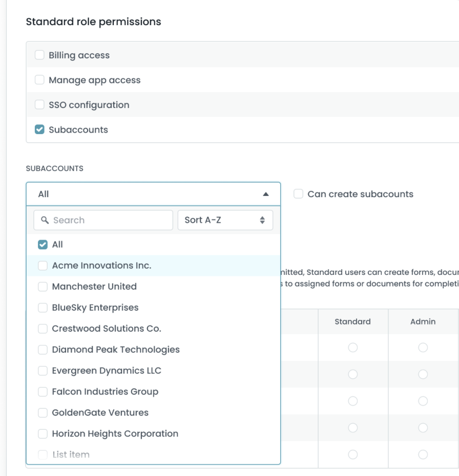Uncheck the All subaccounts option
Screen dimensions: 459x476
point(43,245)
